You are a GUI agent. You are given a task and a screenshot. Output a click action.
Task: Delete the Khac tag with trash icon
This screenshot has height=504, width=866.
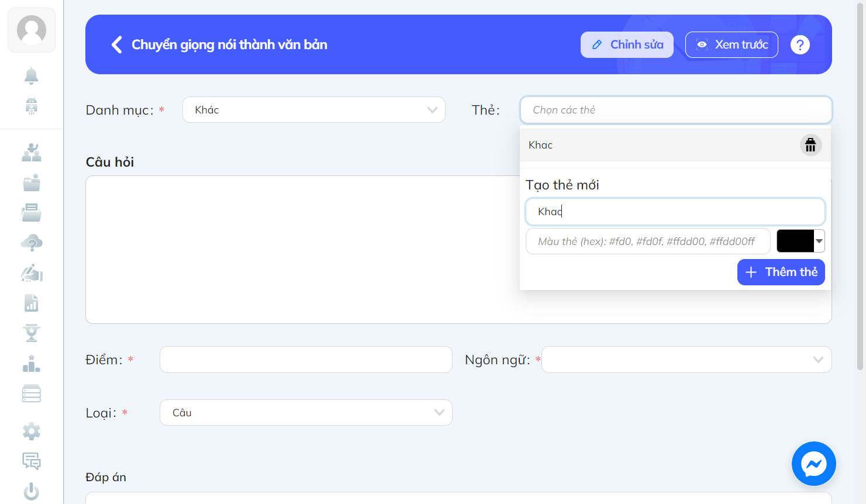[x=810, y=145]
